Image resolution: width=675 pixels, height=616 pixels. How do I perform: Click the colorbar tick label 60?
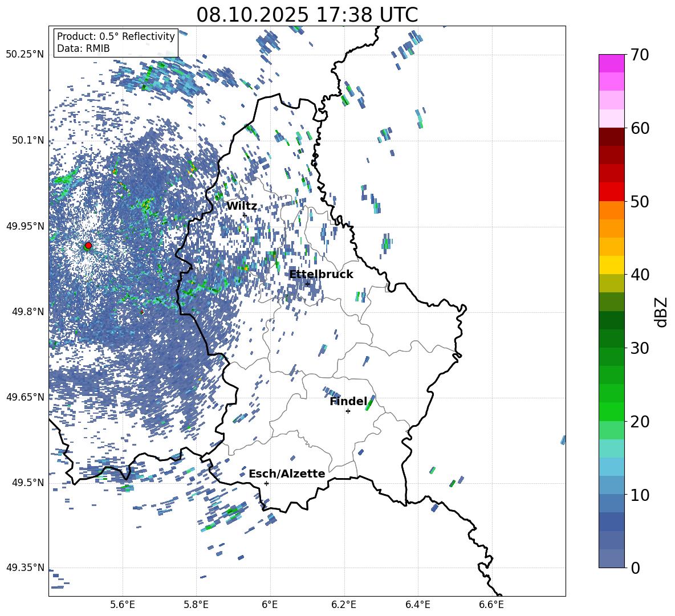pyautogui.click(x=640, y=128)
